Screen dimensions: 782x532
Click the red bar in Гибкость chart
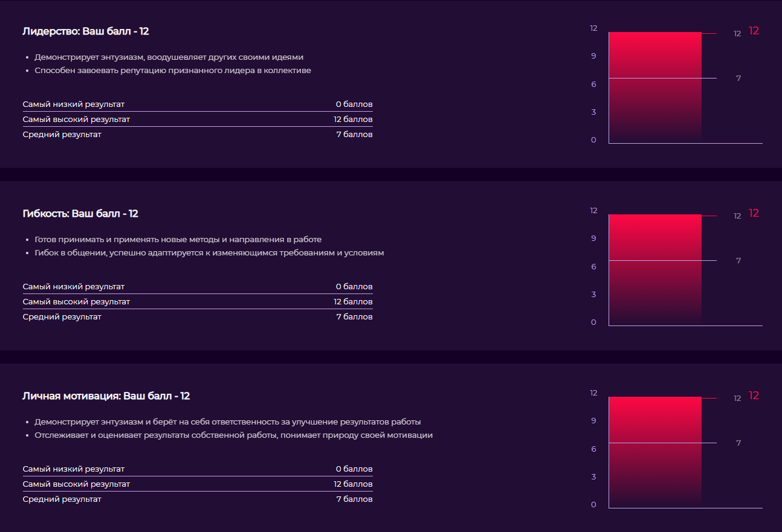pos(655,270)
